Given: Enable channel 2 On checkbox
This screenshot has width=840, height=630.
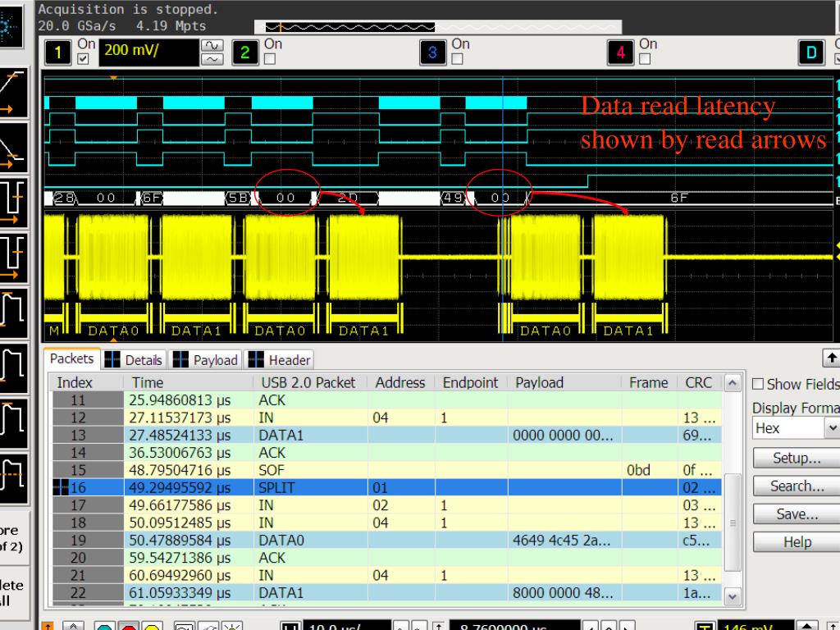Looking at the screenshot, I should 270,58.
